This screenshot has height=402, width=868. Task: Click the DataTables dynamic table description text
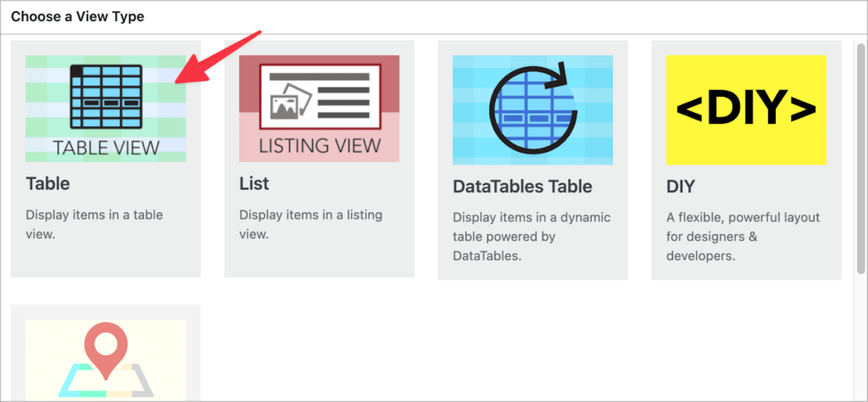pos(531,237)
